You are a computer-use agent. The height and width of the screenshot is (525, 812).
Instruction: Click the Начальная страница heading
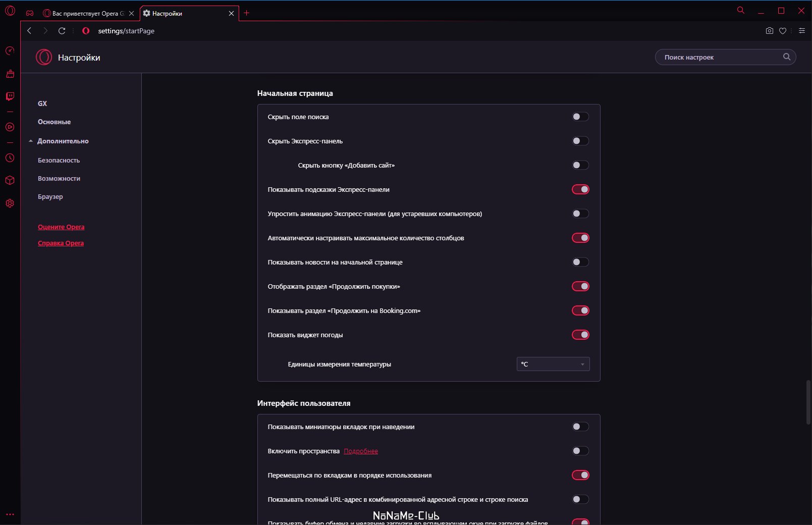tap(295, 93)
